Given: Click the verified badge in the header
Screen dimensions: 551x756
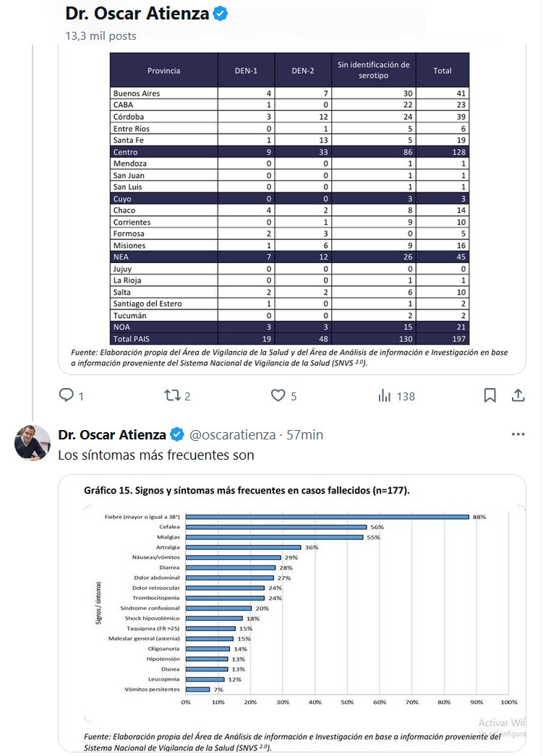Looking at the screenshot, I should tap(221, 14).
